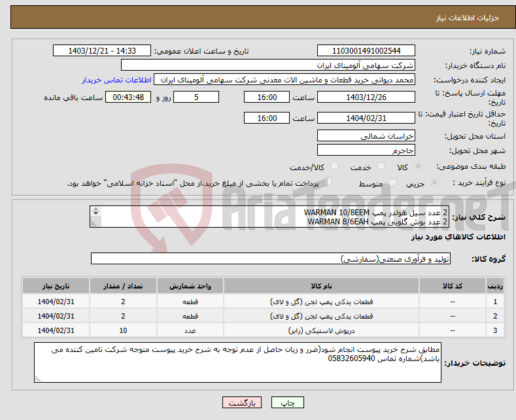Click the need number field 1103001491002544
The image size is (516, 420).
(x=366, y=50)
